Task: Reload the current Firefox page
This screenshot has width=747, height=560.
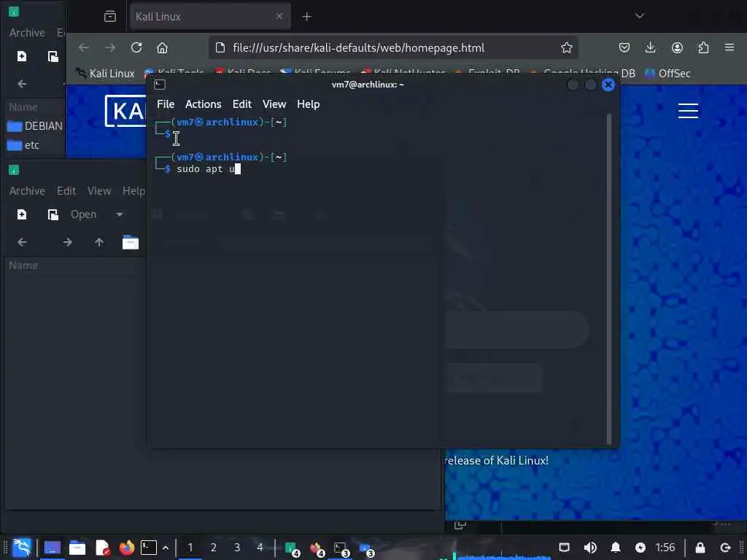Action: click(136, 47)
